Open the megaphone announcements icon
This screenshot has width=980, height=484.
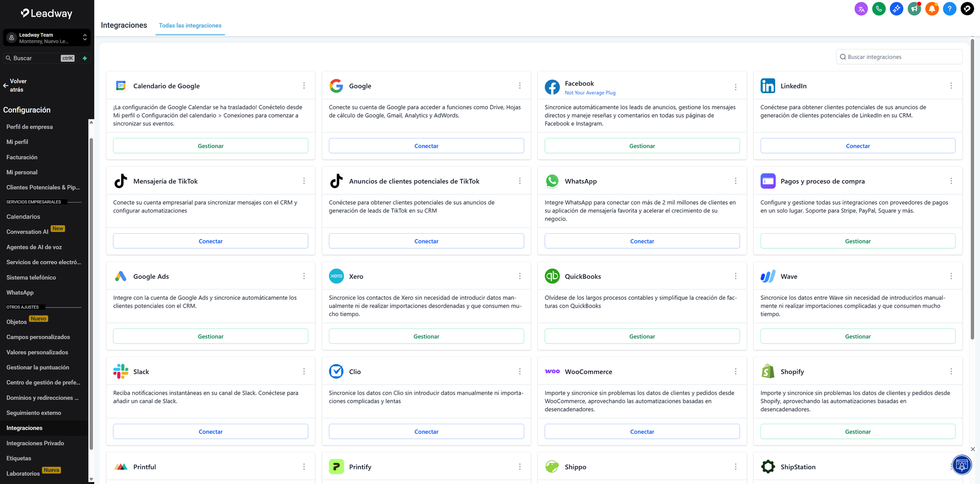pos(914,9)
